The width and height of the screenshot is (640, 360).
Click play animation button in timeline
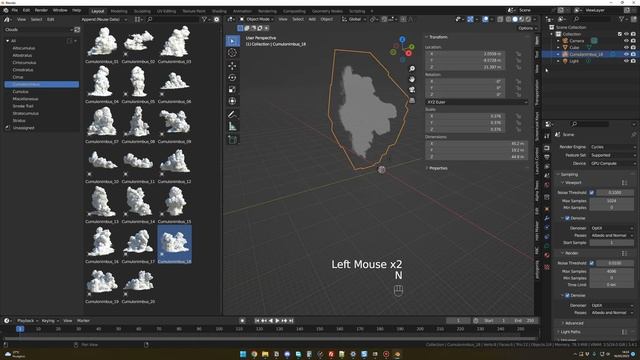[x=278, y=321]
